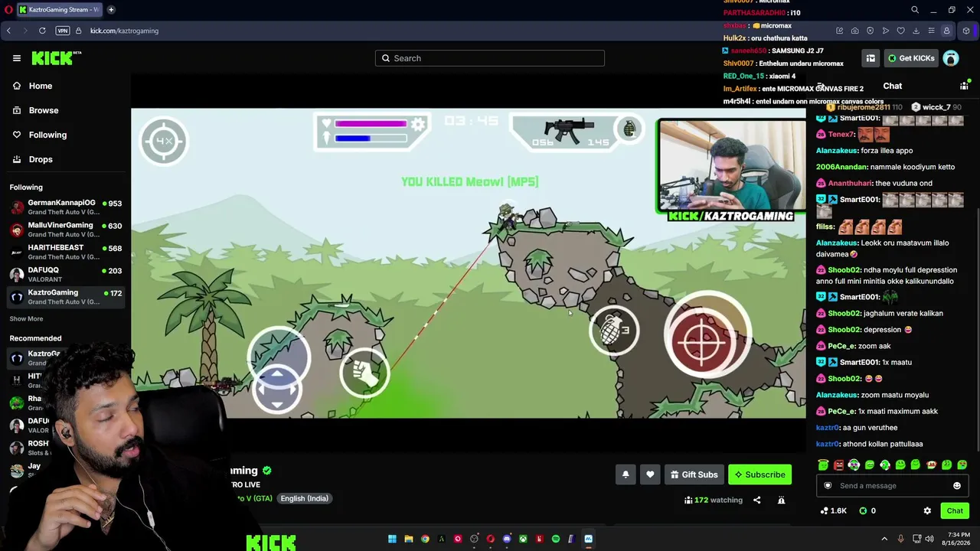The width and height of the screenshot is (980, 551).
Task: Open a new browser tab
Action: [111, 10]
